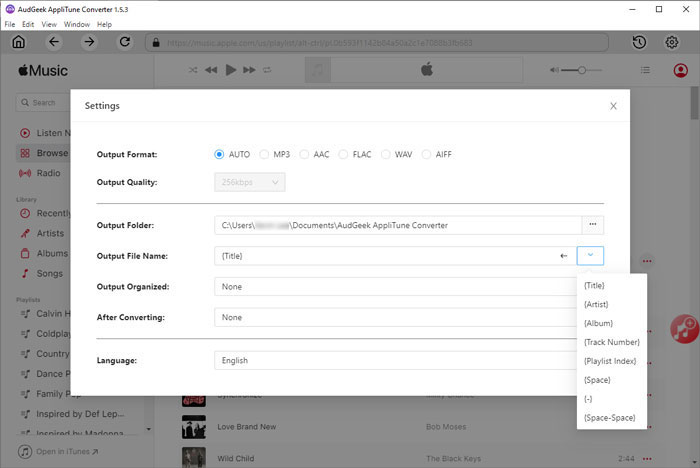Viewport: 700px width, 468px height.
Task: Select FLAC output format
Action: [x=343, y=155]
